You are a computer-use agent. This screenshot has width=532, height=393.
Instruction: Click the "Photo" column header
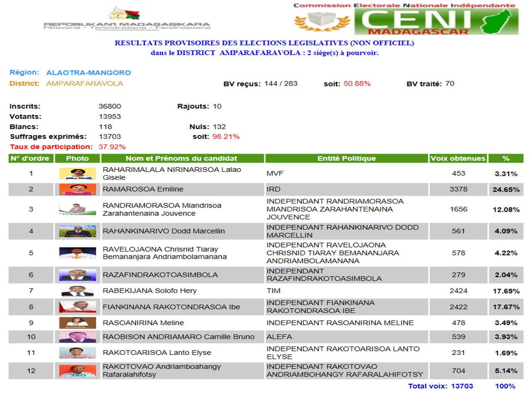pos(77,158)
